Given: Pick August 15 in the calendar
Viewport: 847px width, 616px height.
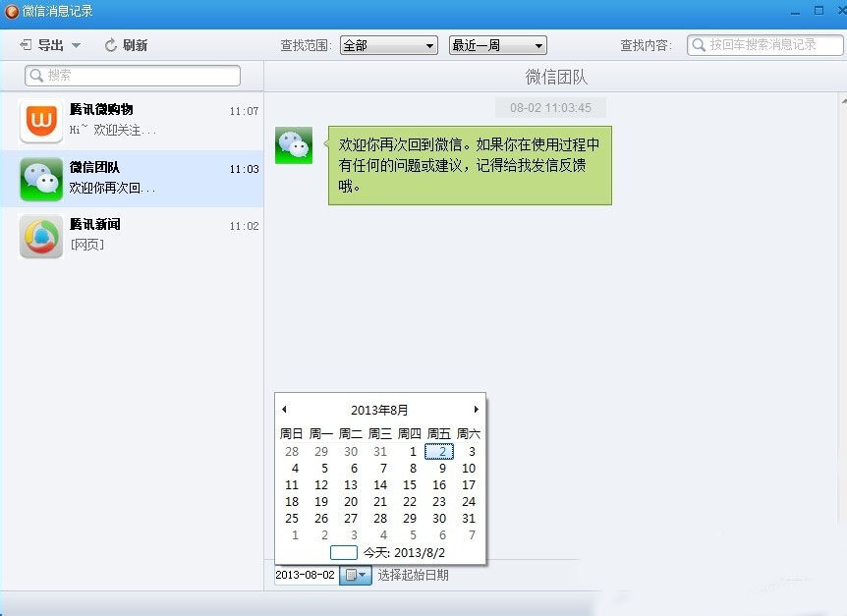Looking at the screenshot, I should click(410, 484).
